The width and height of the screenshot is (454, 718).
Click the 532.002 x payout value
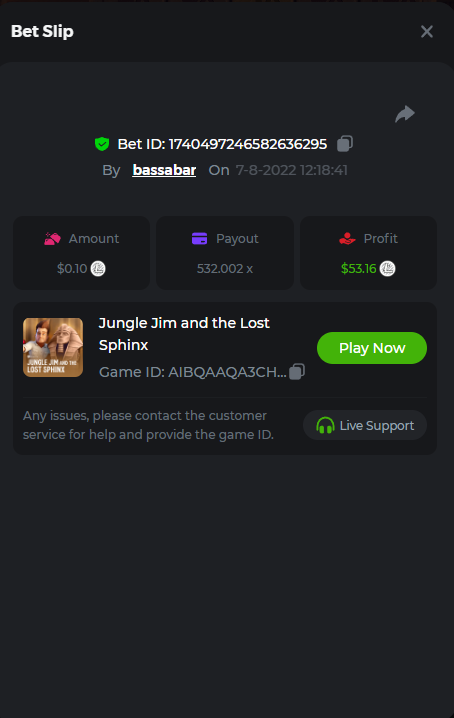225,268
